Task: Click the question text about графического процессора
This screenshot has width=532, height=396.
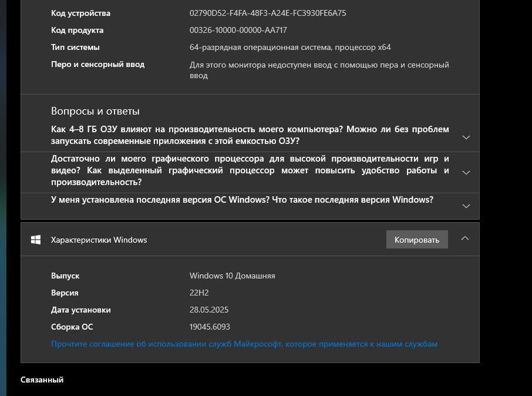Action: click(x=250, y=170)
